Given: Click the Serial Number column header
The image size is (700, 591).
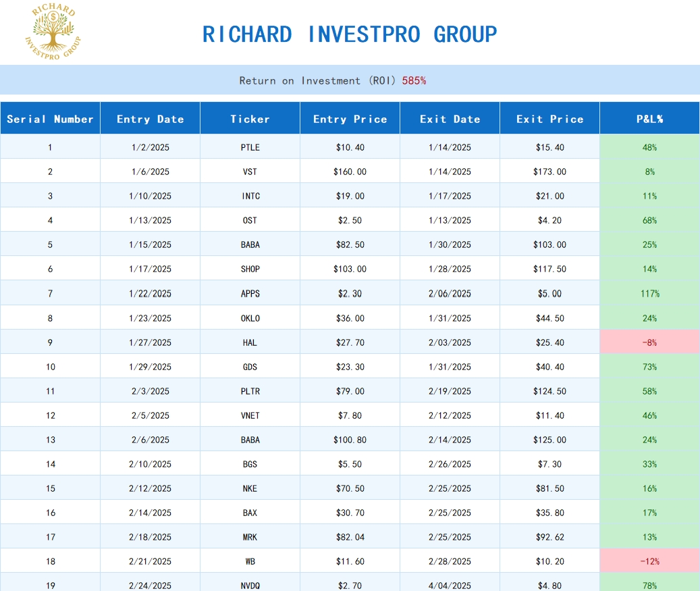Looking at the screenshot, I should tap(50, 118).
